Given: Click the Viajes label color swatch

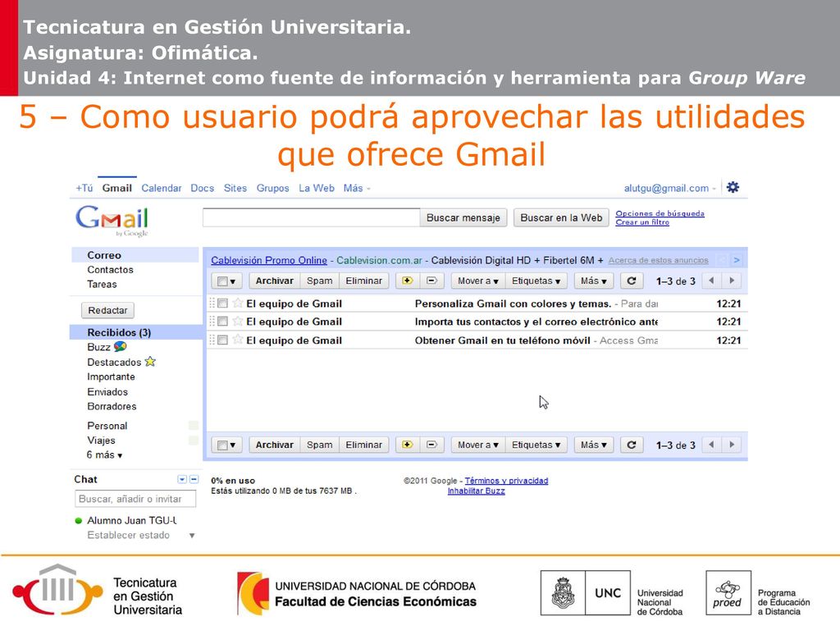Looking at the screenshot, I should (x=194, y=441).
